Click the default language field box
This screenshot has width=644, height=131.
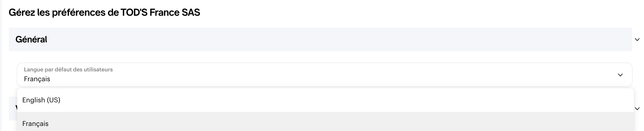point(324,75)
